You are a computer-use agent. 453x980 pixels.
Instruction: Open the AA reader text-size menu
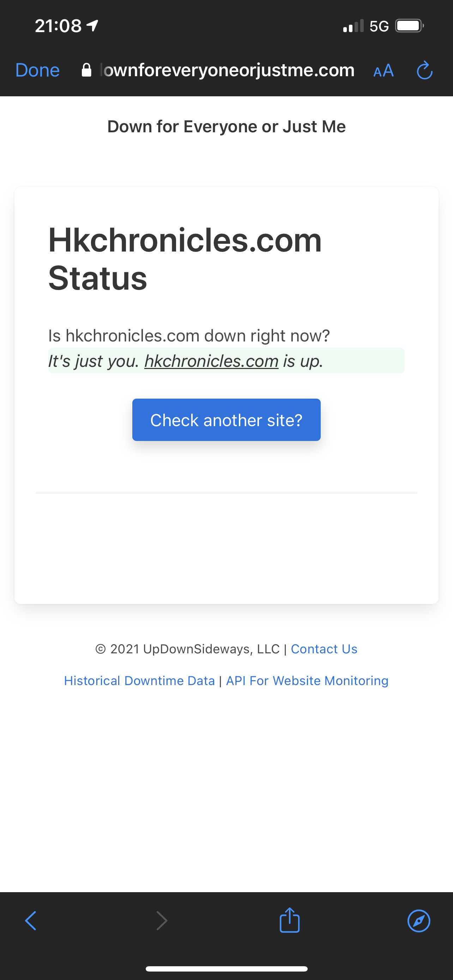383,71
